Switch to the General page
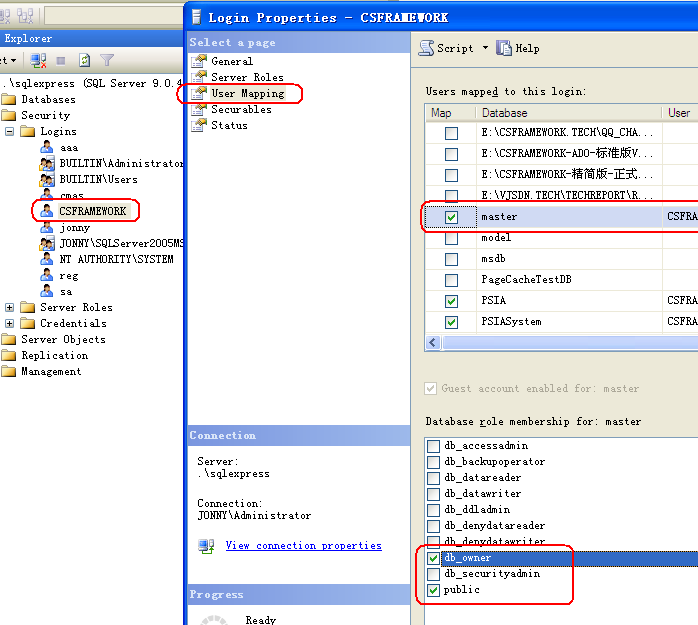Image resolution: width=698 pixels, height=625 pixels. pos(231,61)
